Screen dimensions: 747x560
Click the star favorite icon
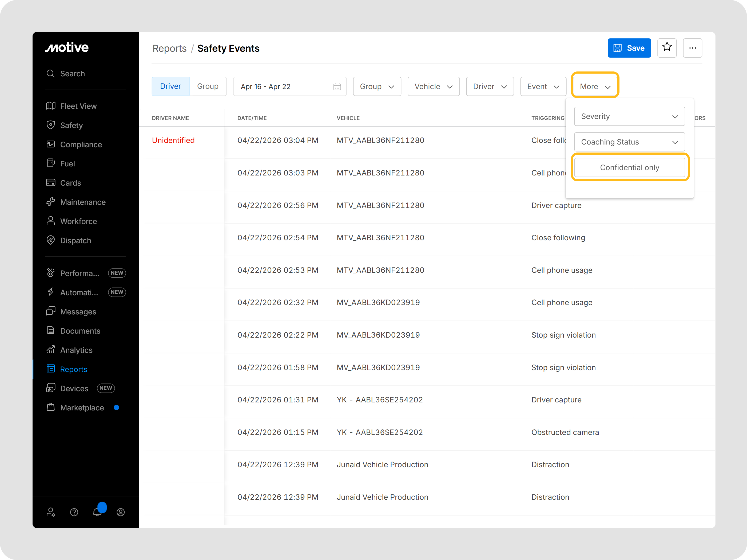coord(667,47)
